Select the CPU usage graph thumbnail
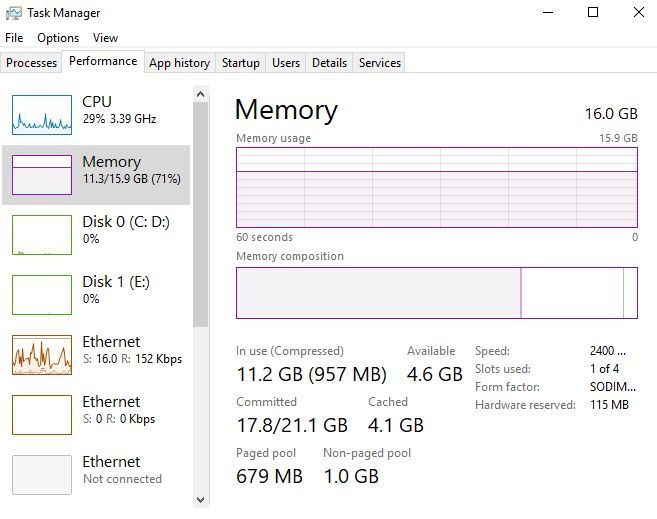Viewport: 657px width, 519px height. (42, 114)
